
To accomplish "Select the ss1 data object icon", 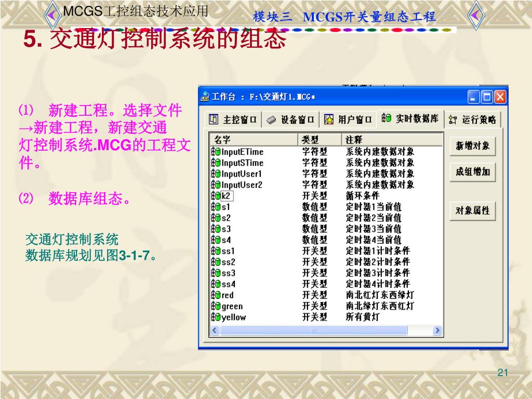I will [216, 251].
